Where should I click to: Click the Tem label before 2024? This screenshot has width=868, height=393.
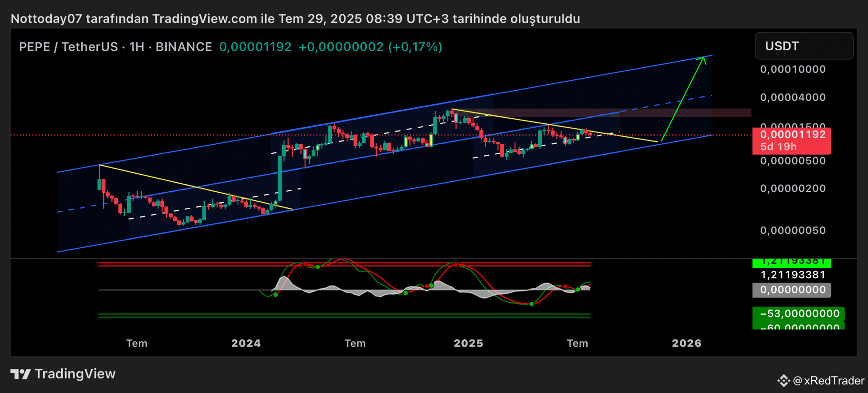[137, 343]
